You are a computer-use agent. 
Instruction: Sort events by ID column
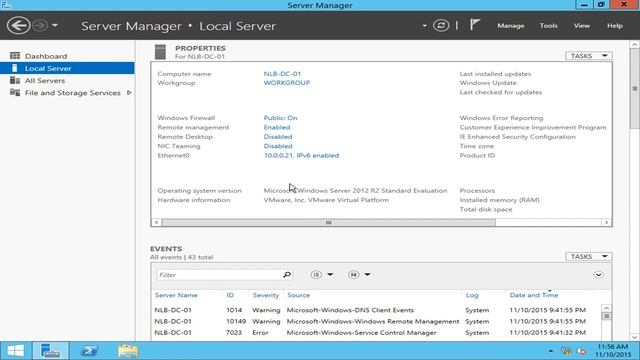pos(230,295)
